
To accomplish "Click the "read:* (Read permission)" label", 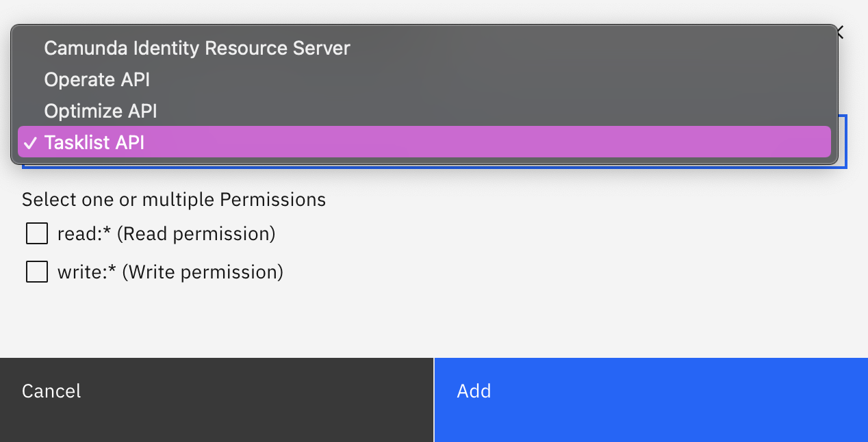I will pyautogui.click(x=166, y=234).
